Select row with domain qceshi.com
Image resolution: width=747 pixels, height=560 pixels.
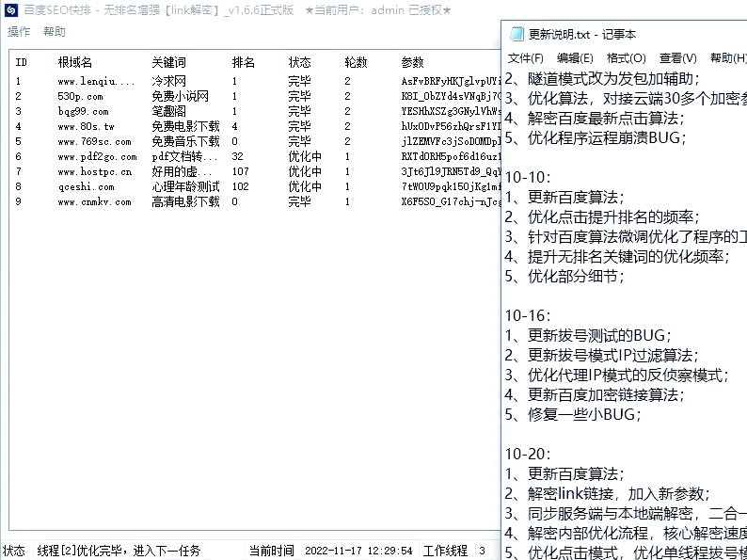click(255, 187)
